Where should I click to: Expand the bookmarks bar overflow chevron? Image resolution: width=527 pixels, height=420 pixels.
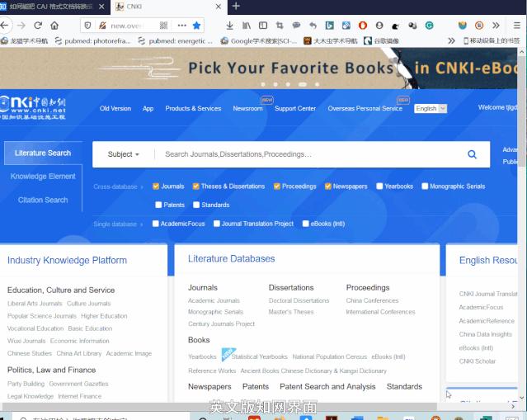[451, 41]
